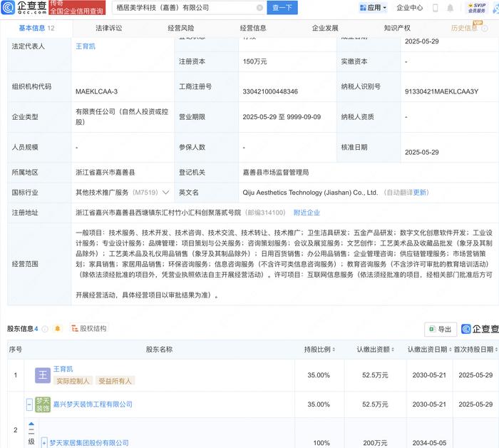Switch to 知识产权 tab

[397, 28]
